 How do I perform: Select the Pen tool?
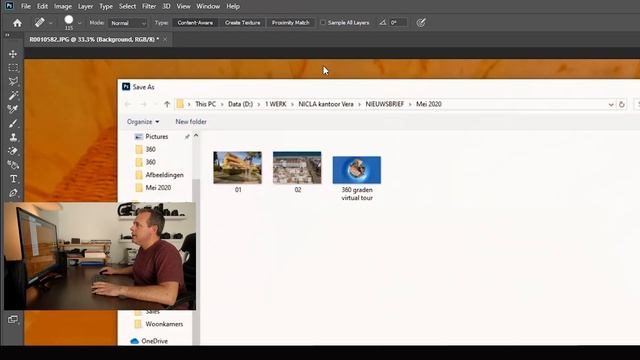pyautogui.click(x=13, y=193)
